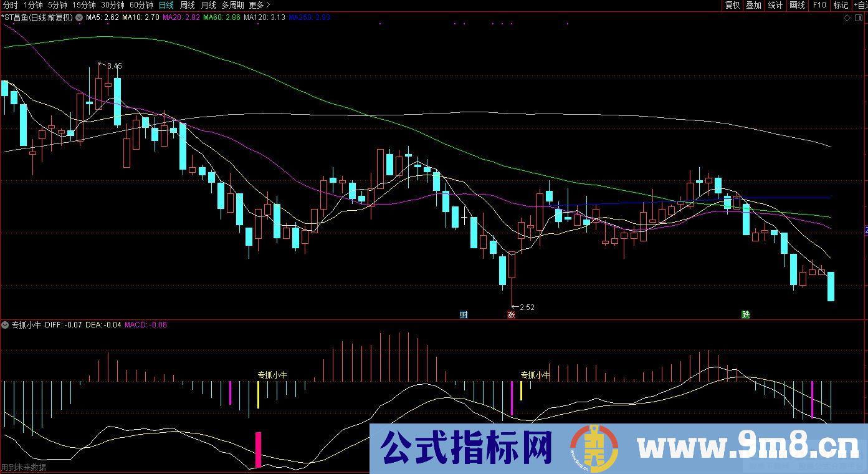Image resolution: width=868 pixels, height=474 pixels.
Task: Add stock via +自选 button
Action: point(861,5)
